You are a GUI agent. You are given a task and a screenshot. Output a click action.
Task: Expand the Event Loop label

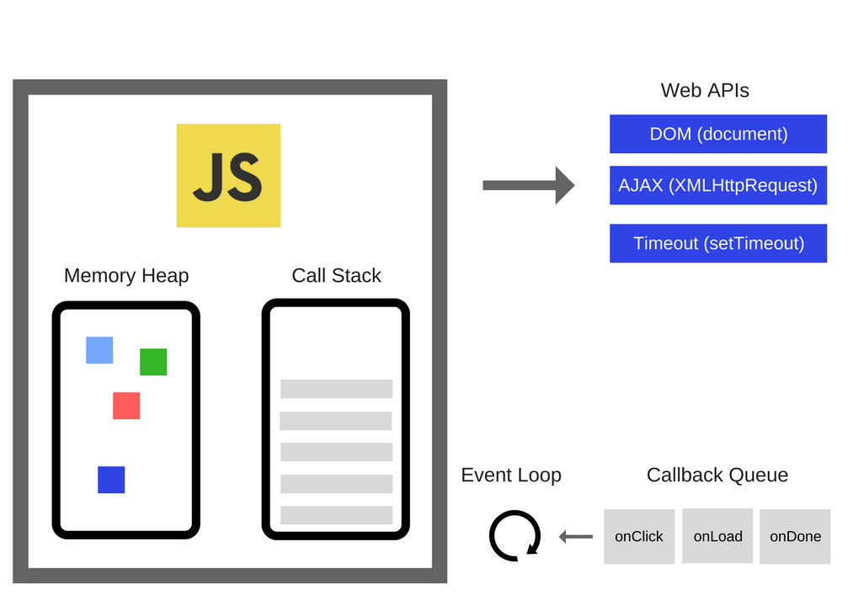coord(510,475)
